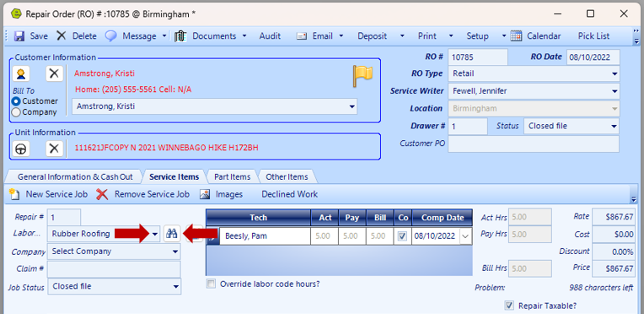Switch to Service Items tab
644x314 pixels.
point(174,177)
